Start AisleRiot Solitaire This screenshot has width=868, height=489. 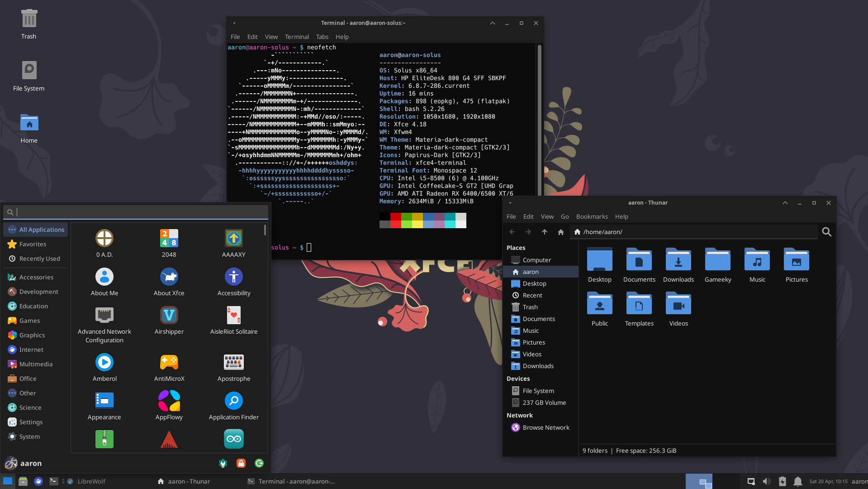click(x=234, y=316)
